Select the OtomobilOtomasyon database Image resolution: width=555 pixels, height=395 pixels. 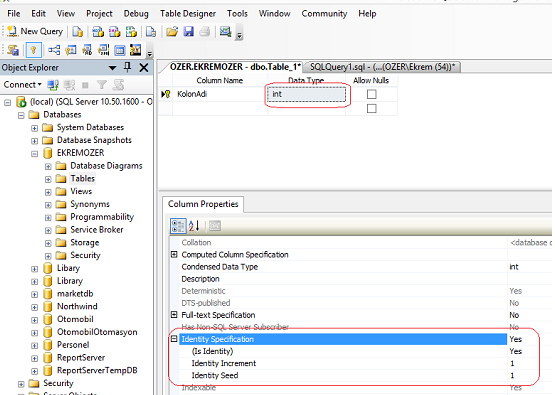pos(97,332)
